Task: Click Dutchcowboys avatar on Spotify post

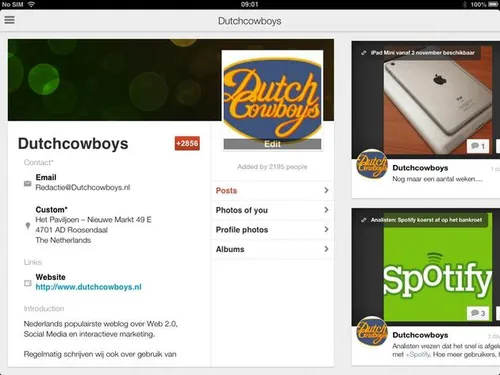Action: click(372, 331)
